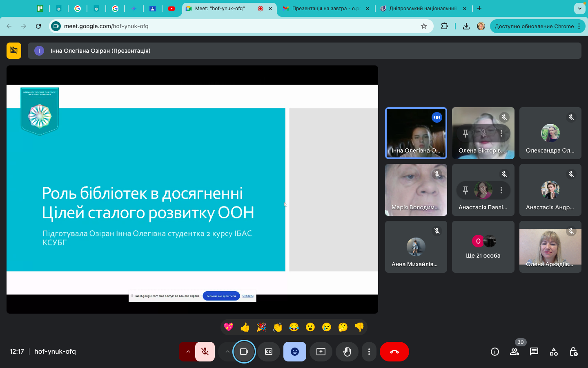588x368 pixels.
Task: Click the Ще 21 особа tile
Action: point(483,247)
